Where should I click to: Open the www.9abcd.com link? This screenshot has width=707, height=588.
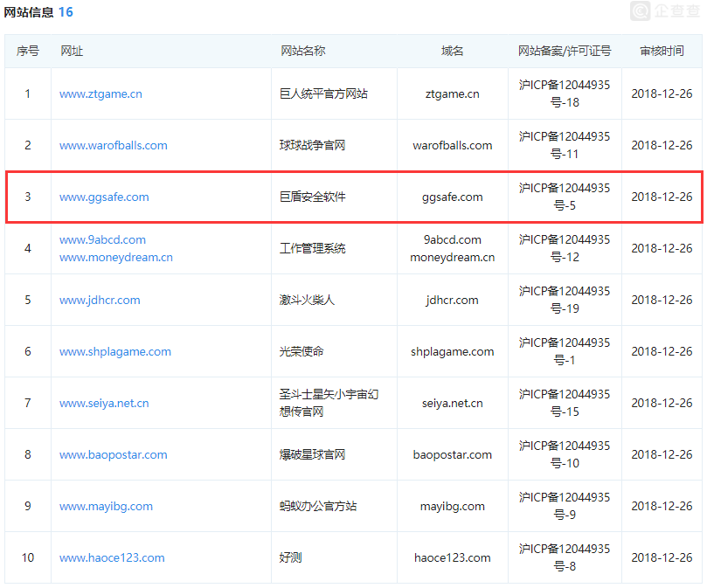[x=102, y=239]
